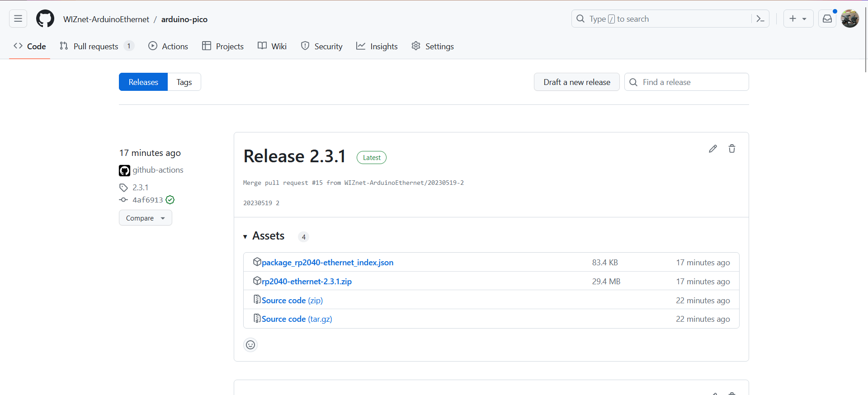Open the notifications inbox
The image size is (868, 395).
click(x=827, y=19)
